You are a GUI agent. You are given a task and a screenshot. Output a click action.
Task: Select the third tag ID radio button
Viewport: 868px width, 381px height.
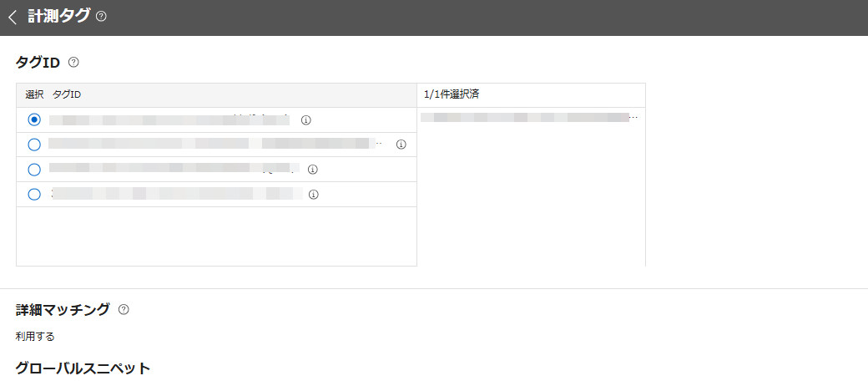tap(34, 170)
